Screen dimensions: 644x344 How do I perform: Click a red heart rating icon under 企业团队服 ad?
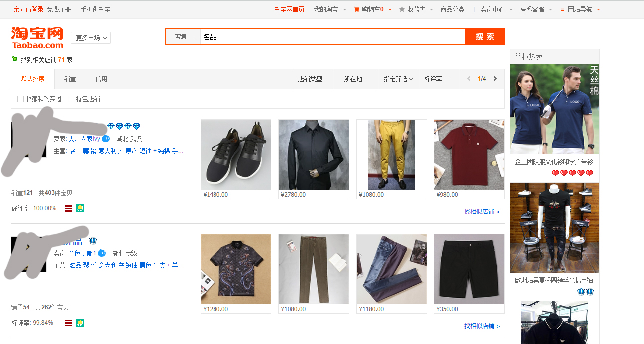[556, 173]
